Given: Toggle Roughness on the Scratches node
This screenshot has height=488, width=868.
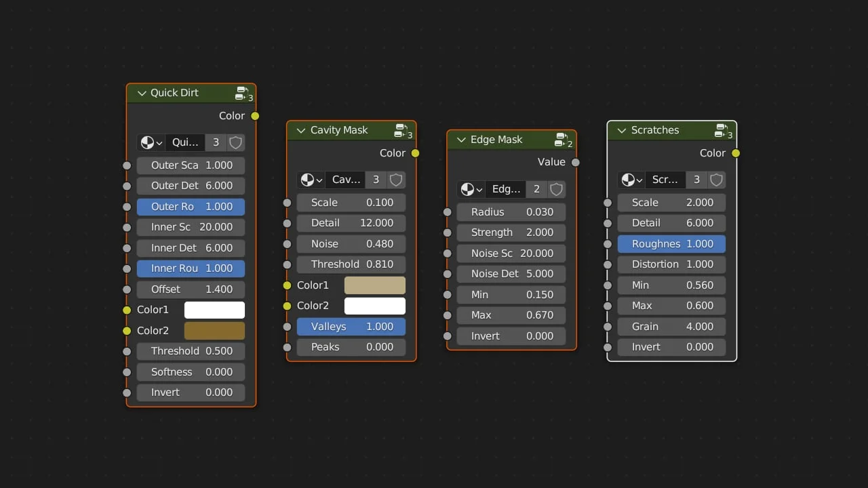Looking at the screenshot, I should coord(671,243).
